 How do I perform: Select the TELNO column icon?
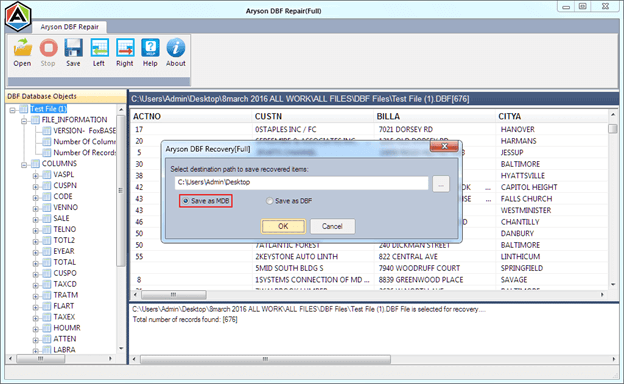[47, 229]
